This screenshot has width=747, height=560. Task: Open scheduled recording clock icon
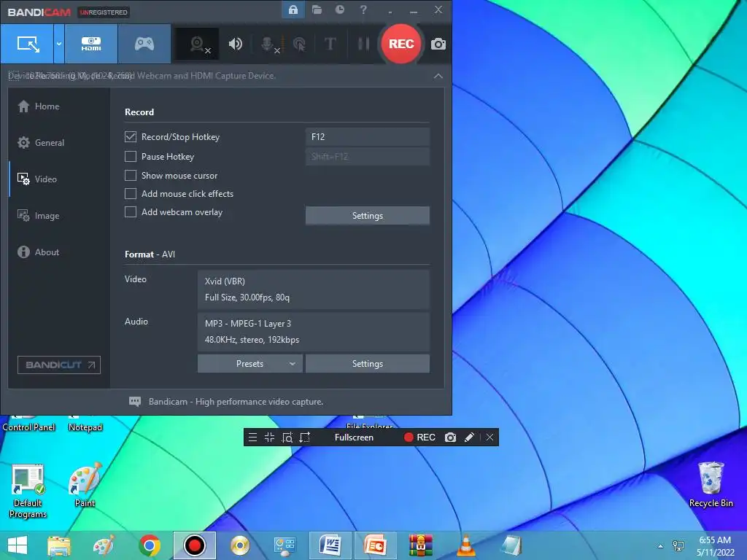340,9
